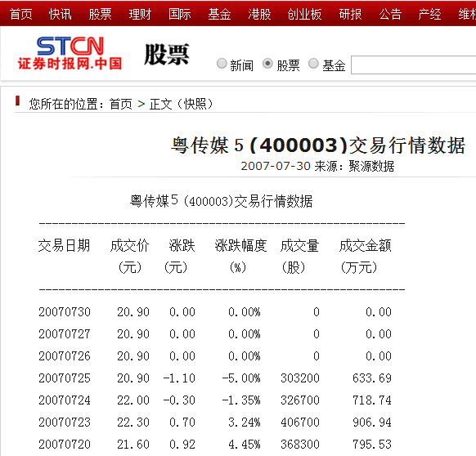Click the STCN 证券时报网 logo
The width and height of the screenshot is (476, 456).
70,53
